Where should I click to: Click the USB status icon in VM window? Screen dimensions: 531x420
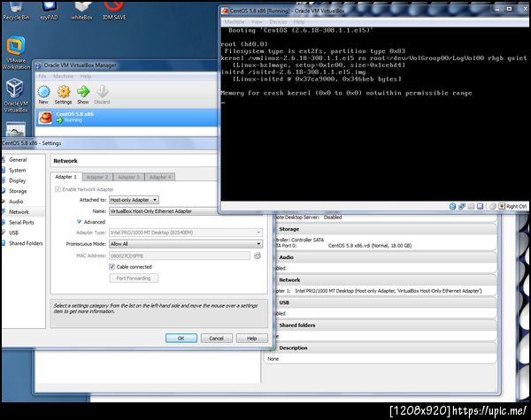471,206
